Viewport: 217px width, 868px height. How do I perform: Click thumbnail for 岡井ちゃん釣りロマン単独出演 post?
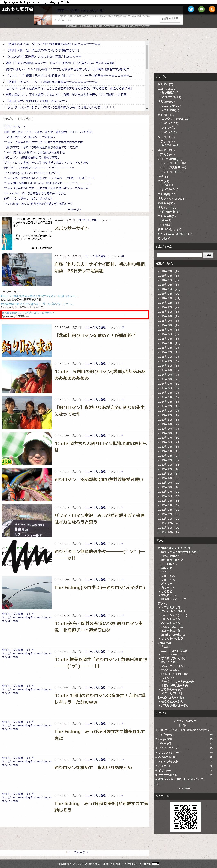pos(27,449)
